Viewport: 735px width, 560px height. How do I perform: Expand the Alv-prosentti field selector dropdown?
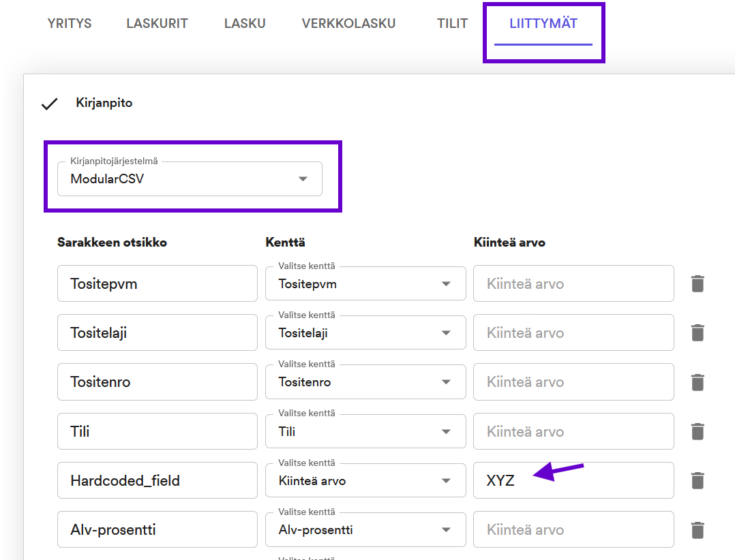[x=365, y=530]
